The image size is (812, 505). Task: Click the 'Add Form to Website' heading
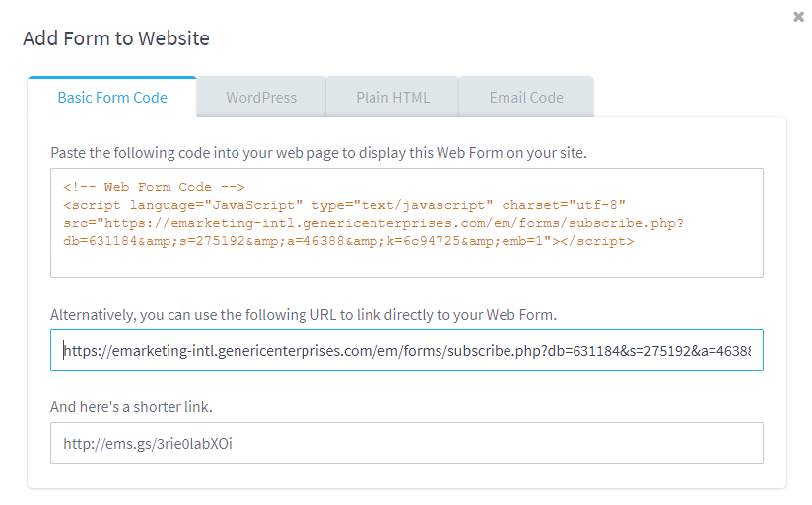coord(116,38)
